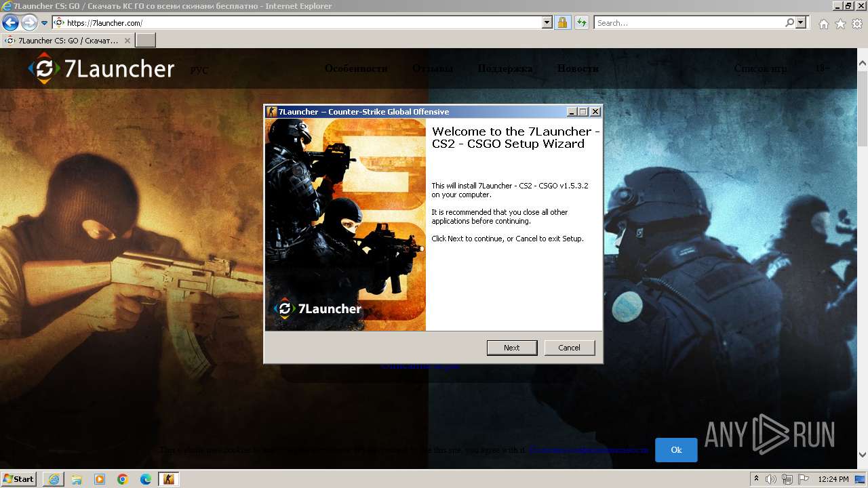Cancel the 7Launcher setup wizard
The height and width of the screenshot is (488, 868).
tap(569, 348)
